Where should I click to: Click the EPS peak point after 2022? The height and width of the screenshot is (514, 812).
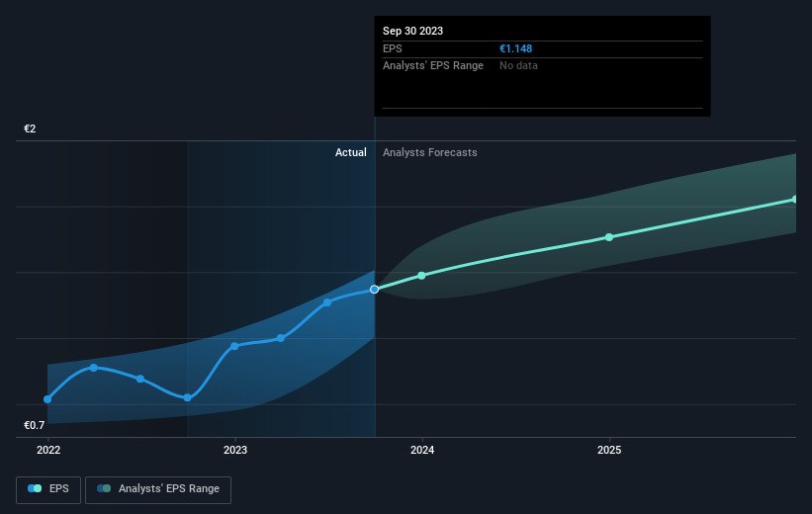click(94, 368)
